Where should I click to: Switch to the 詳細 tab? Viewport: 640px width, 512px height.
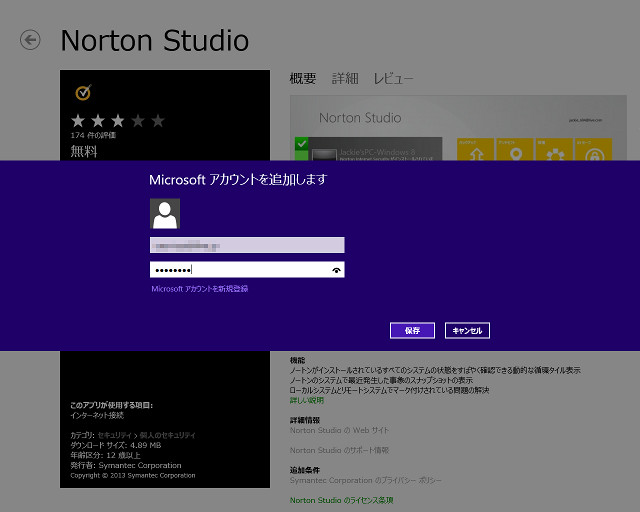point(345,78)
